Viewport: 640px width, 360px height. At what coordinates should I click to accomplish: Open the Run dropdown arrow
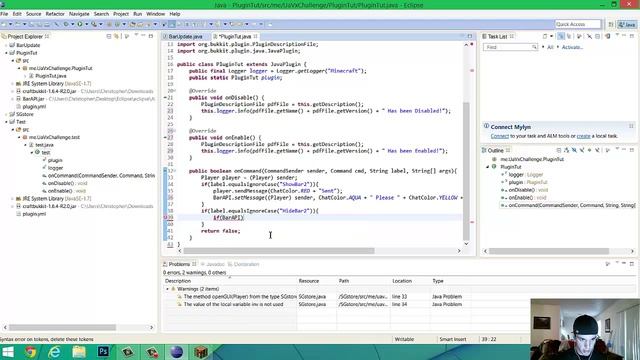(87, 24)
